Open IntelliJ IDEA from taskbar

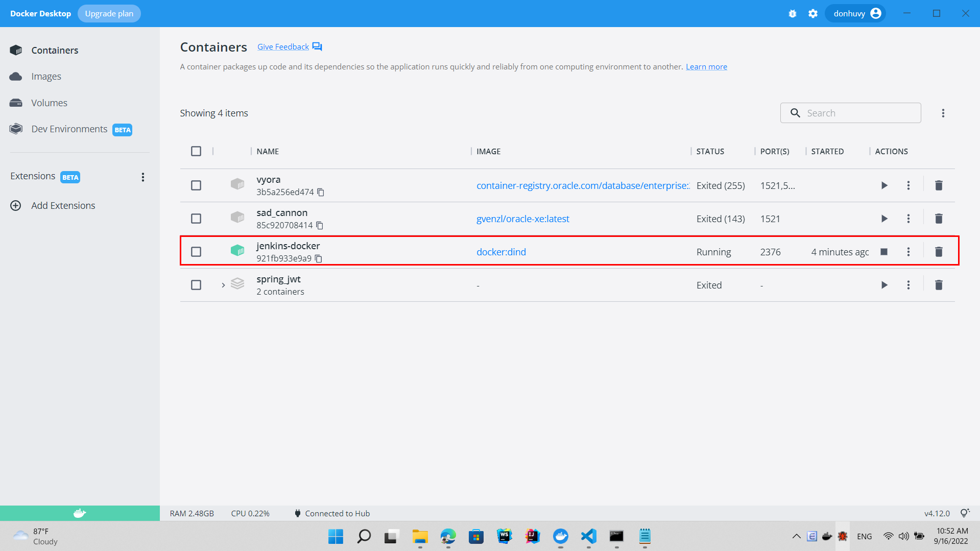pos(532,536)
